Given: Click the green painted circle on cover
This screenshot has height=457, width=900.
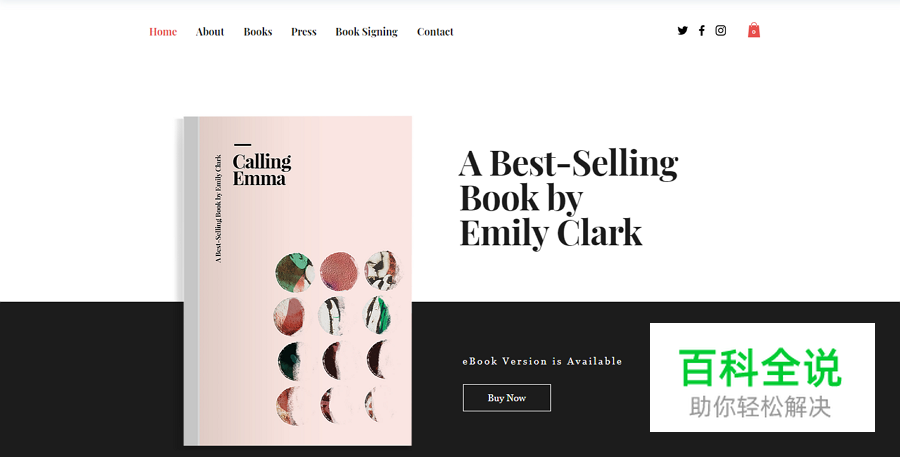Looking at the screenshot, I should point(294,271).
